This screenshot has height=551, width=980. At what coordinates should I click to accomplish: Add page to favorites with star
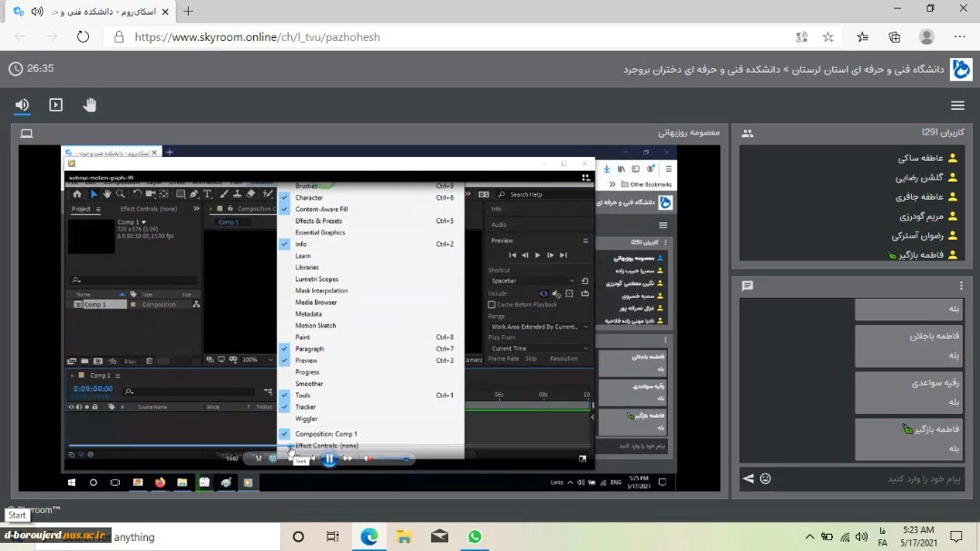[x=828, y=37]
